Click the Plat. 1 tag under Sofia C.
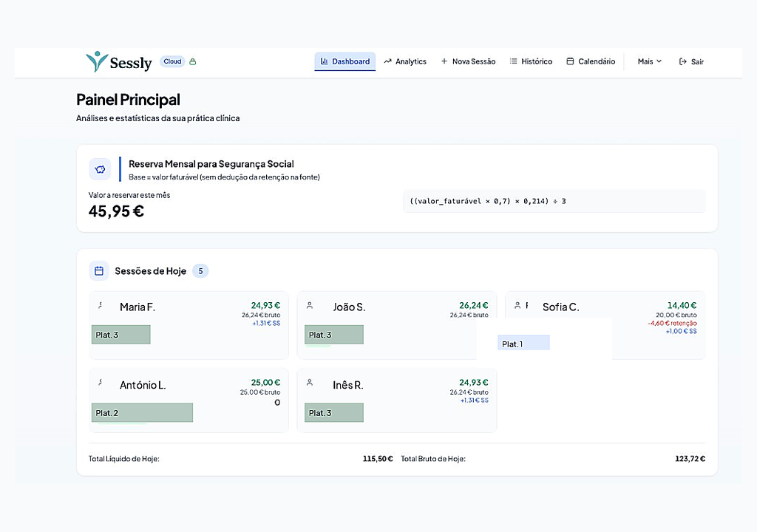The width and height of the screenshot is (757, 532). coord(524,343)
